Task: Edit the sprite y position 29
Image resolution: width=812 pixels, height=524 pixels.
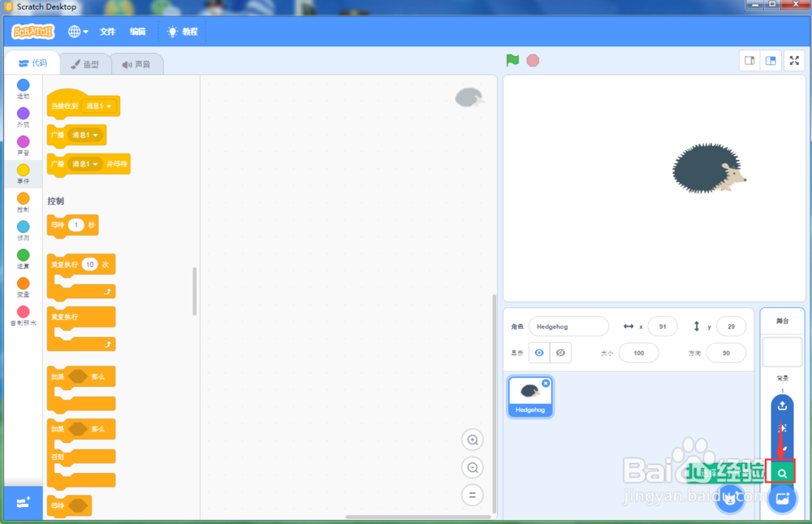Action: tap(731, 327)
